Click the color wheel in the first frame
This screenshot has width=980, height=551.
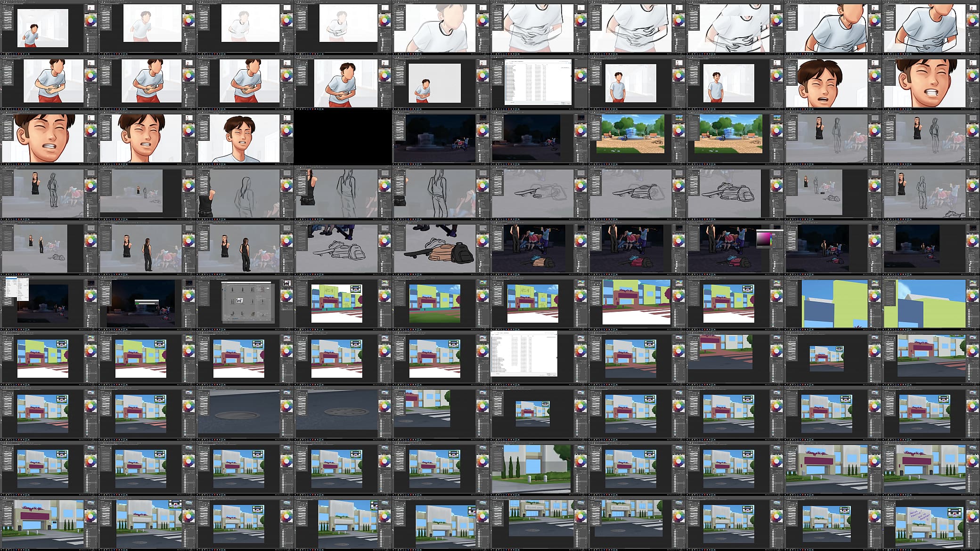[x=90, y=20]
